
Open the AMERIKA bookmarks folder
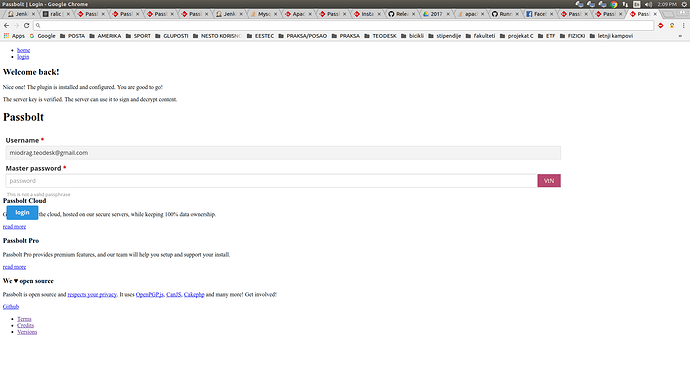[x=105, y=36]
